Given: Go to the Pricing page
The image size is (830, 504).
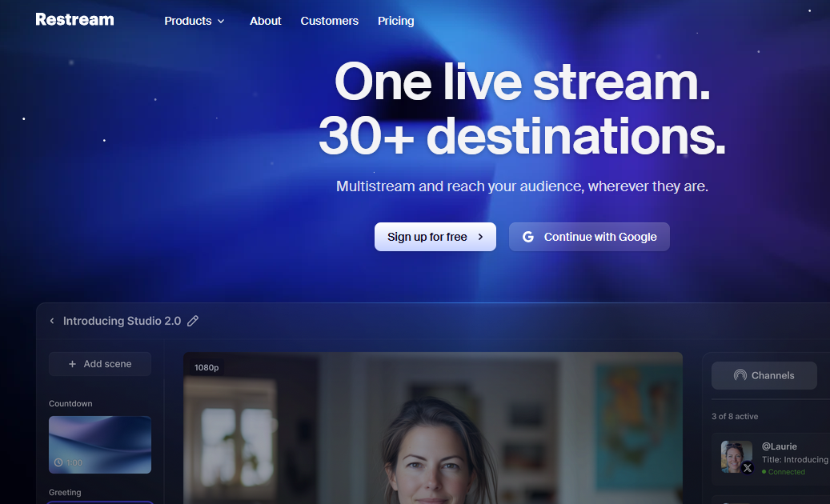Looking at the screenshot, I should point(395,21).
